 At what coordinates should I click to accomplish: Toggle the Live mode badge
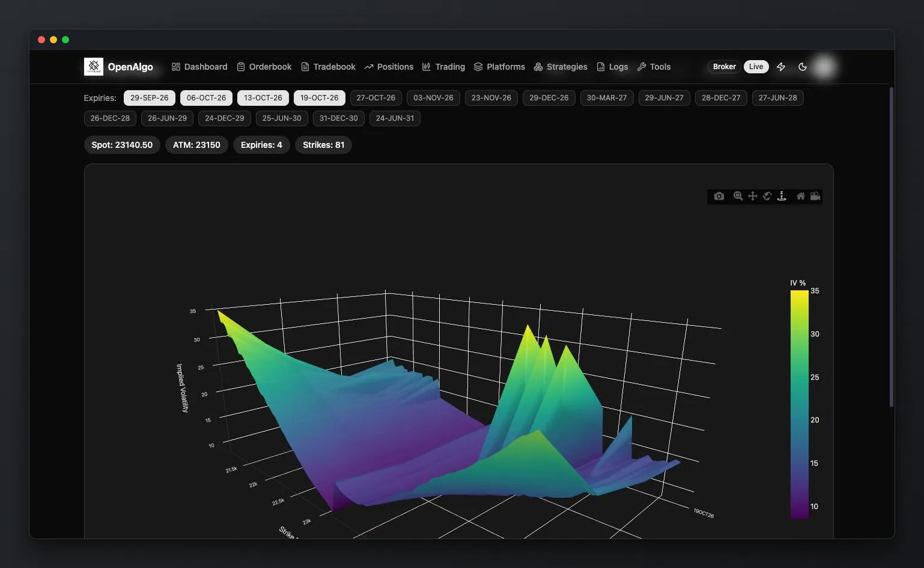756,67
